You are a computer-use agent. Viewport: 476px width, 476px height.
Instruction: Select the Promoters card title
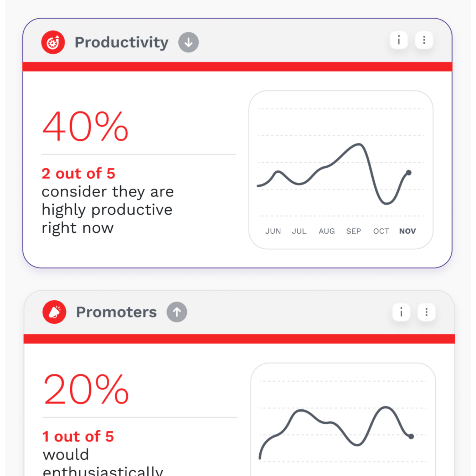tap(116, 312)
